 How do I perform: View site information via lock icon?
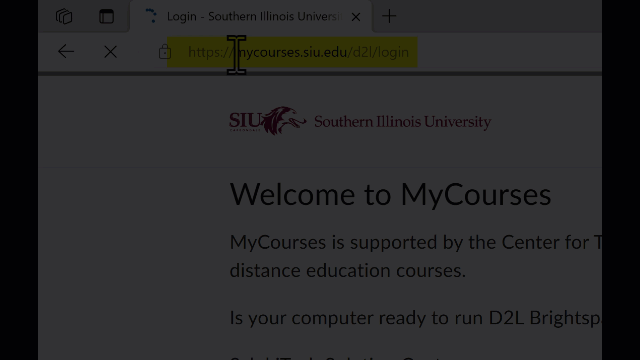tap(165, 52)
